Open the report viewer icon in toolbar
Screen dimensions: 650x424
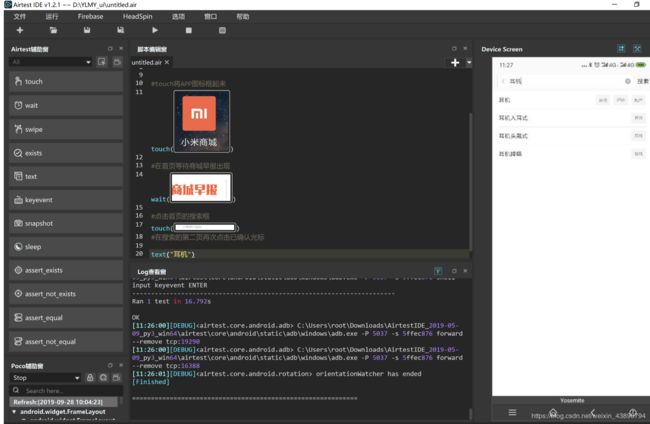(x=222, y=30)
